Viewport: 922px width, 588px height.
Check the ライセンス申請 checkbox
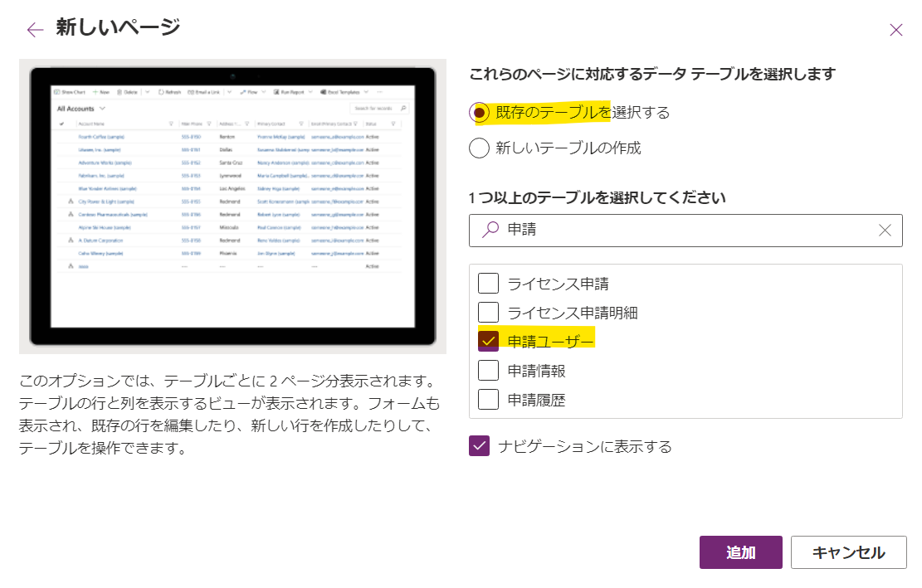tap(488, 283)
